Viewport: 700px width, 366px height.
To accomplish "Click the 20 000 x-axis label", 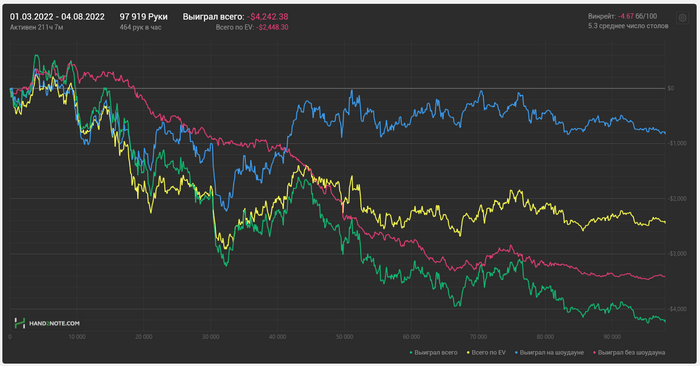I will coord(144,337).
